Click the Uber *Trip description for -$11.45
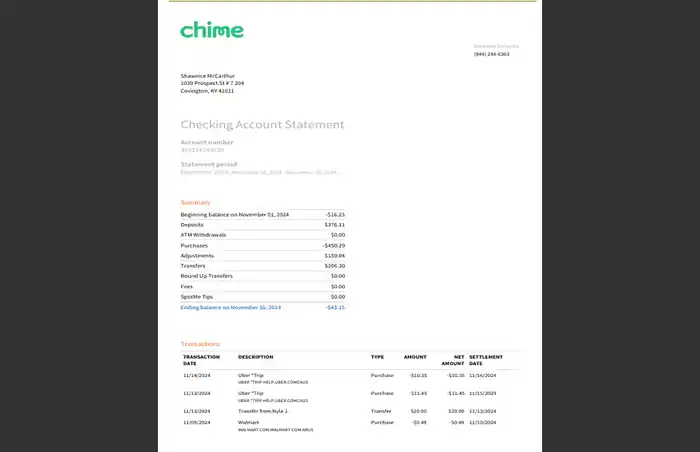 (251, 393)
